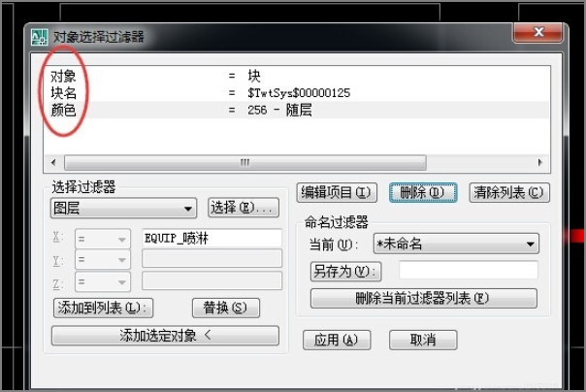The width and height of the screenshot is (586, 392).
Task: Open the 图层 filter type dropdown
Action: (x=123, y=209)
